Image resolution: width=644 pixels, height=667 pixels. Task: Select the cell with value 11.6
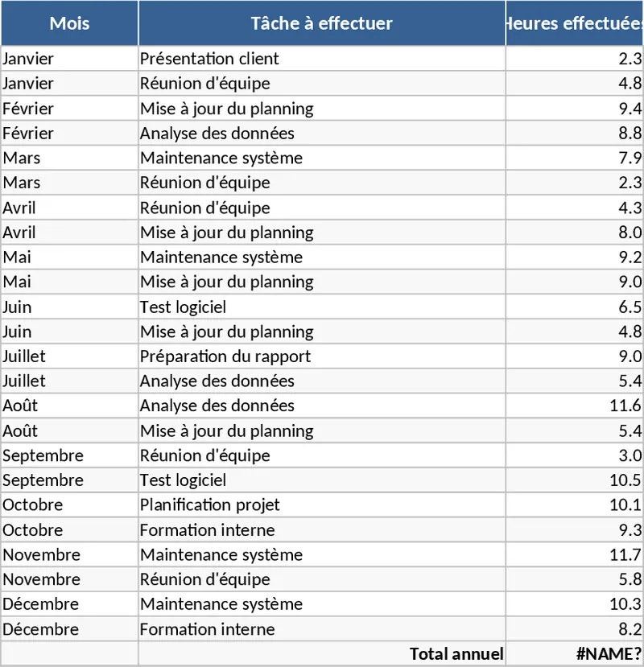point(574,406)
